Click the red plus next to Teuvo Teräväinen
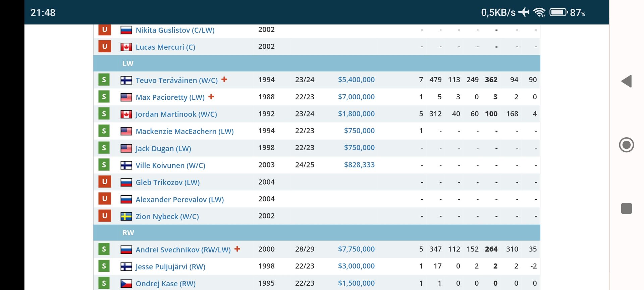 click(x=224, y=80)
